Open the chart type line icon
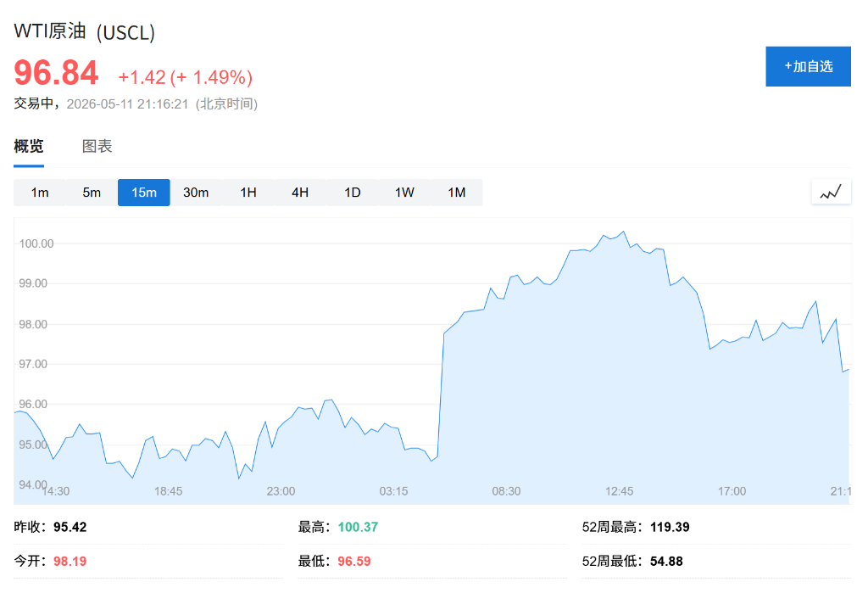Viewport: 868px width, 593px height. [x=831, y=193]
